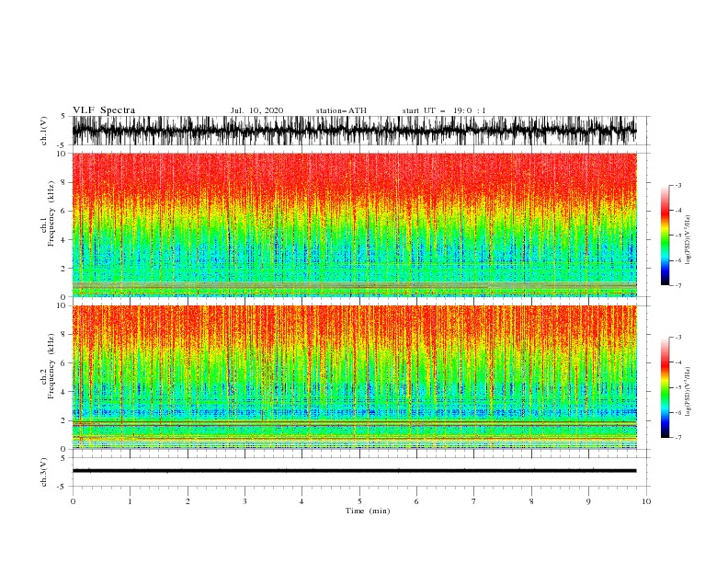Click the 'ch.3(V)' axis label
Image resolution: width=728 pixels, height=563 pixels.
click(44, 472)
